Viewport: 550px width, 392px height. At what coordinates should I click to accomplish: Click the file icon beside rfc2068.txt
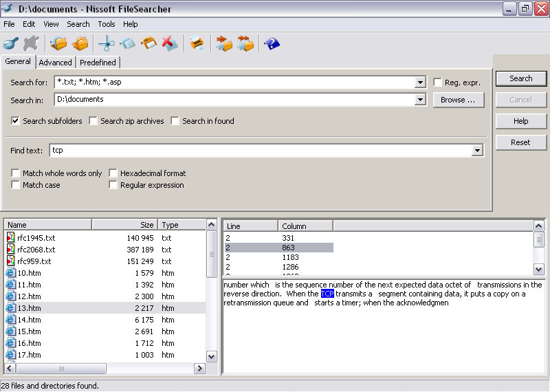tap(11, 249)
